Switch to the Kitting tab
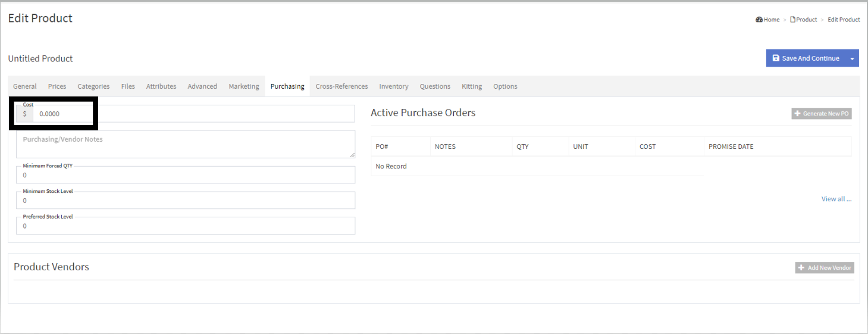The width and height of the screenshot is (868, 334). (x=472, y=86)
